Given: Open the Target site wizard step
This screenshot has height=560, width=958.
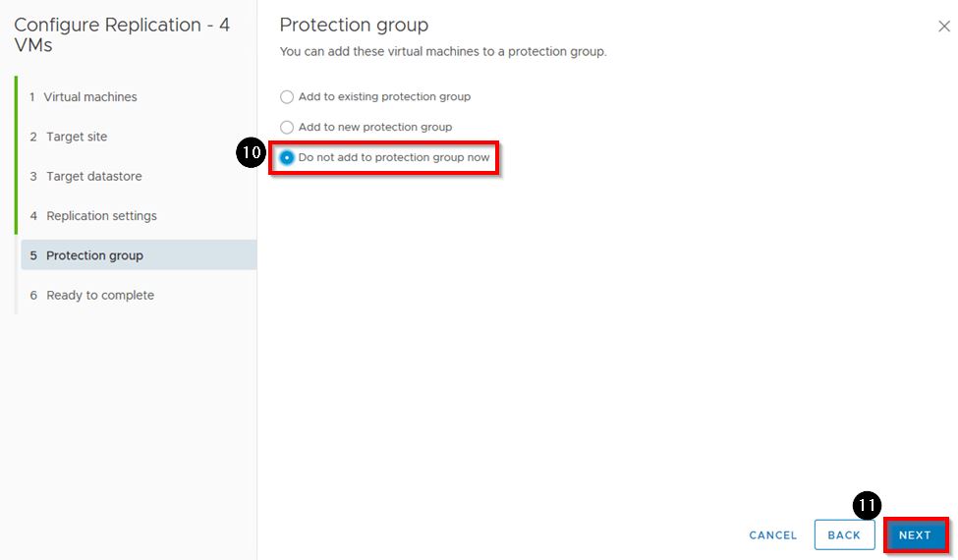Looking at the screenshot, I should point(77,137).
